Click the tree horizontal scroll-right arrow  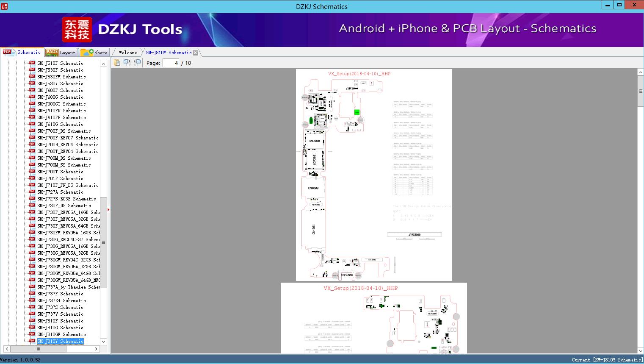click(x=96, y=349)
